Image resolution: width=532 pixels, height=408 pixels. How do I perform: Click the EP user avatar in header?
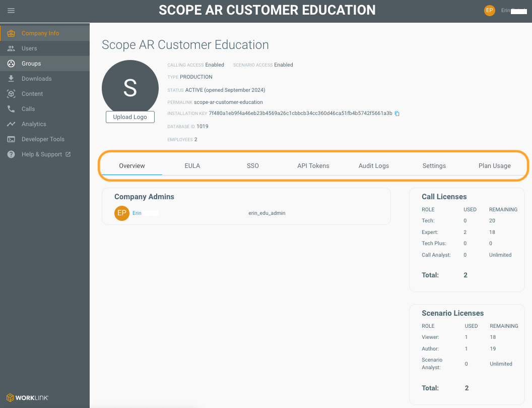pos(490,11)
